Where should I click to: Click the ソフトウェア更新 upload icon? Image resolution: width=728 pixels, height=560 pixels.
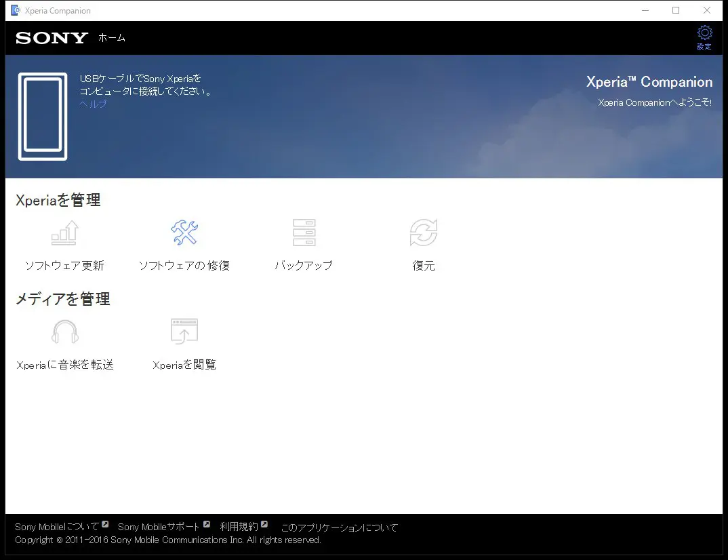[x=65, y=233]
